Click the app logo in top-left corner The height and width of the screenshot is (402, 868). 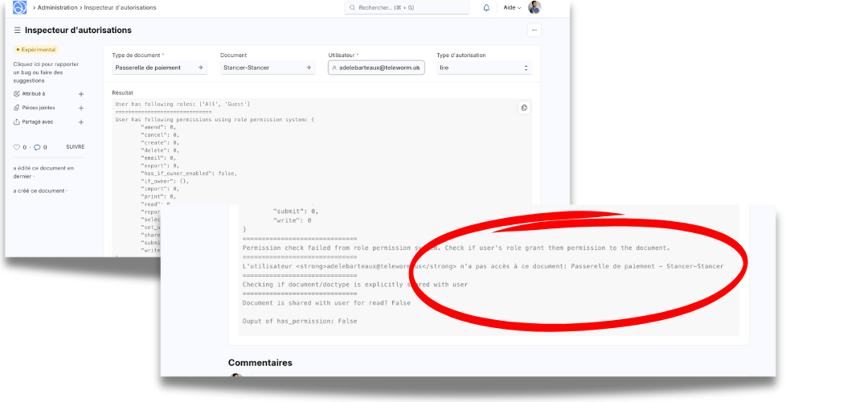[x=19, y=7]
